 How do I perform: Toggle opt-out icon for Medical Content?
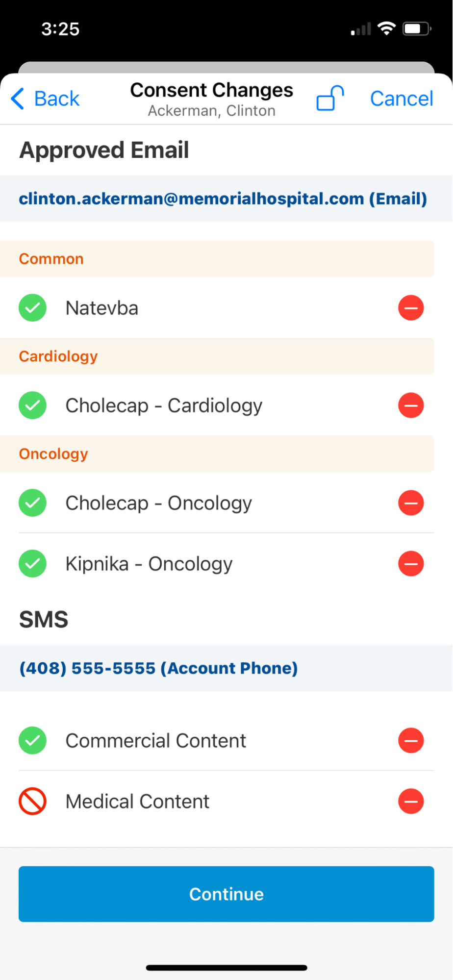(x=32, y=801)
